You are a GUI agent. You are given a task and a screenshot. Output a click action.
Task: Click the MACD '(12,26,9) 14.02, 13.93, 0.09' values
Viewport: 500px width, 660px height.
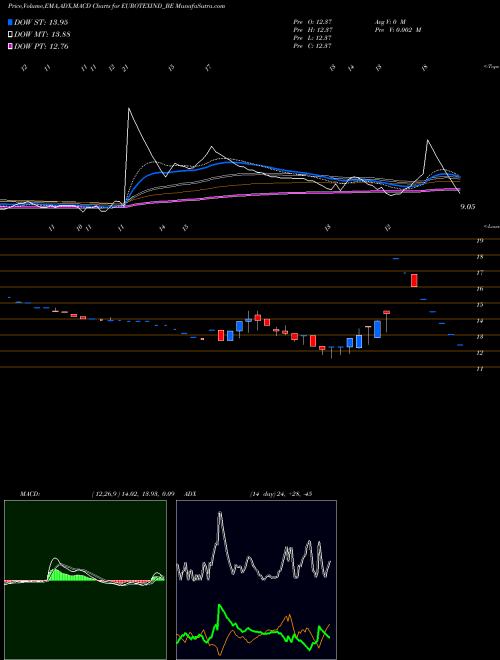click(133, 494)
